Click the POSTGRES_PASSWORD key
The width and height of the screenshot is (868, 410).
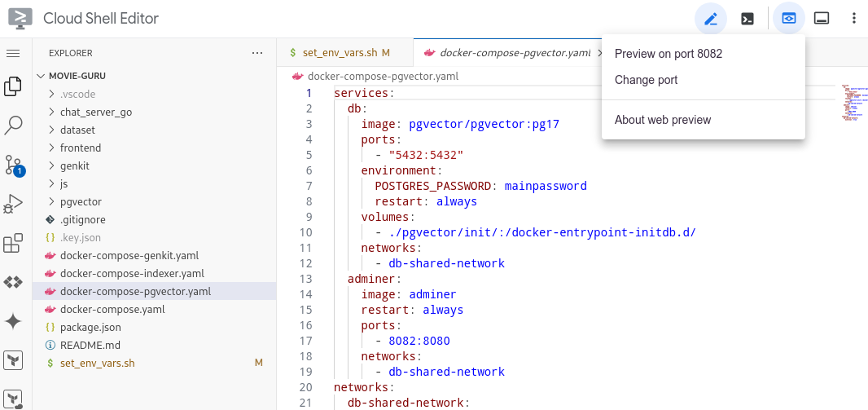432,186
